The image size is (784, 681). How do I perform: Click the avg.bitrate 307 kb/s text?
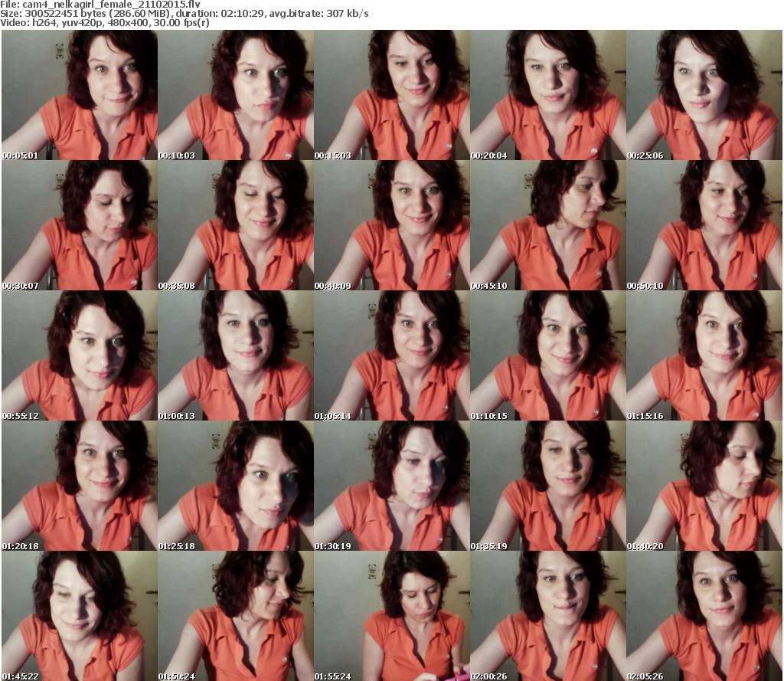click(319, 14)
